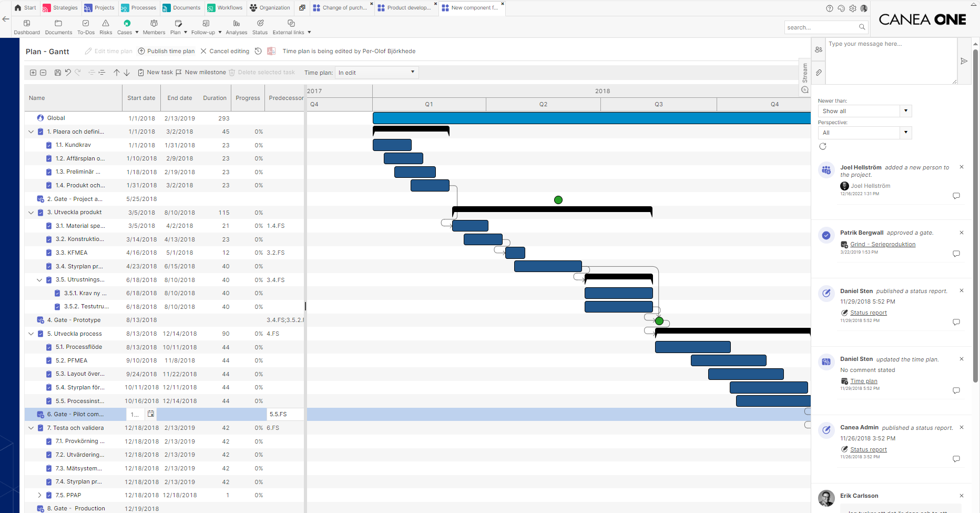Click Publish time plan button

[x=166, y=51]
